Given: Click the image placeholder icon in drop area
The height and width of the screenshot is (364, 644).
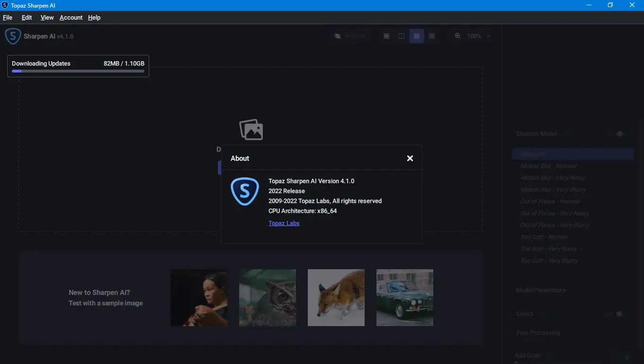Looking at the screenshot, I should (251, 129).
